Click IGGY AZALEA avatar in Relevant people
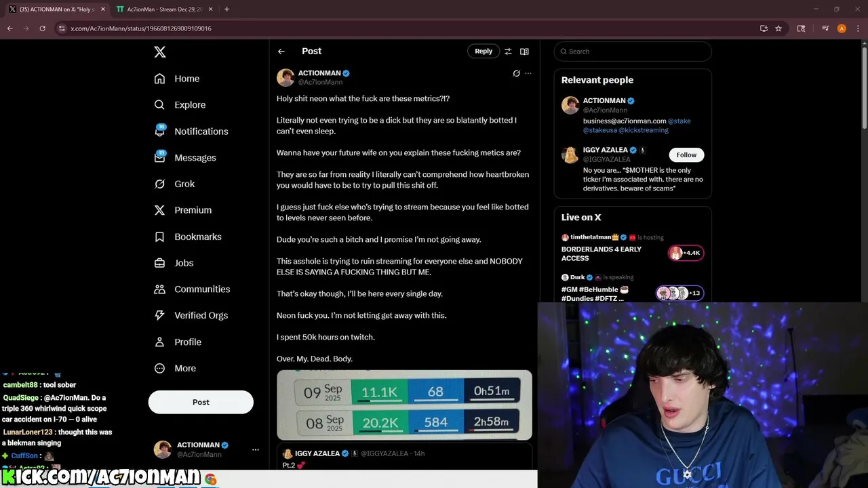 click(x=570, y=155)
